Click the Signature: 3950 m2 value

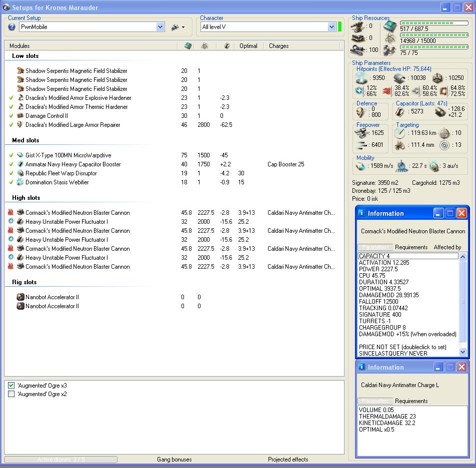[x=375, y=183]
